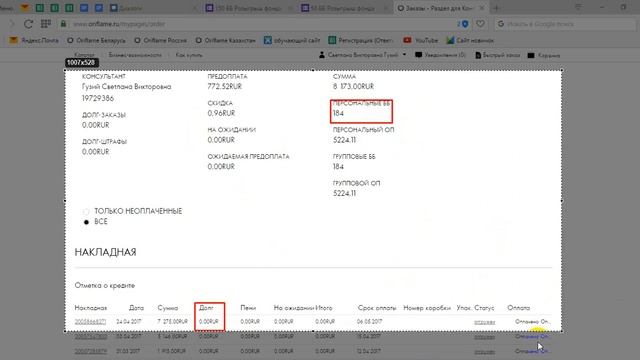This screenshot has width=640, height=360.
Task: Open the pinned yellow mail tab
Action: coord(25,7)
